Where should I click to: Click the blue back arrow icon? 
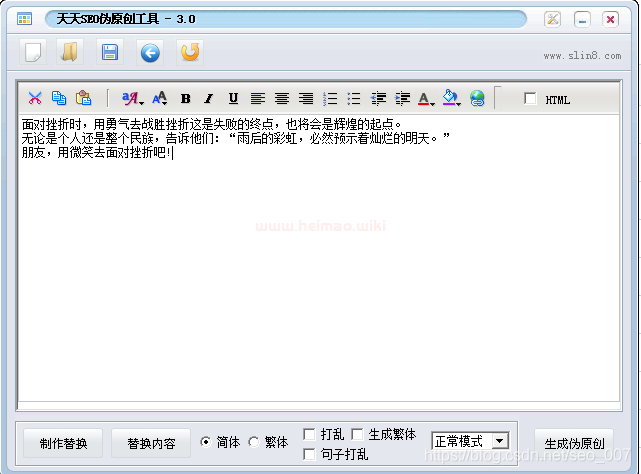150,52
